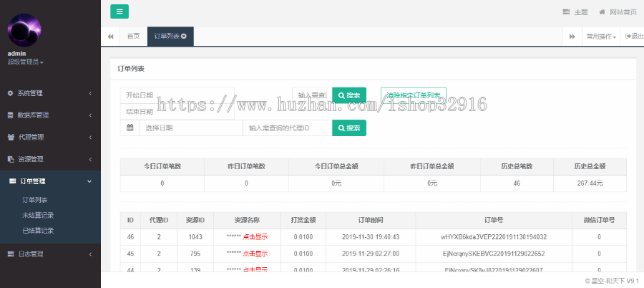This screenshot has width=644, height=288.
Task: Click the tab scroll-left double arrow icon
Action: point(111,36)
